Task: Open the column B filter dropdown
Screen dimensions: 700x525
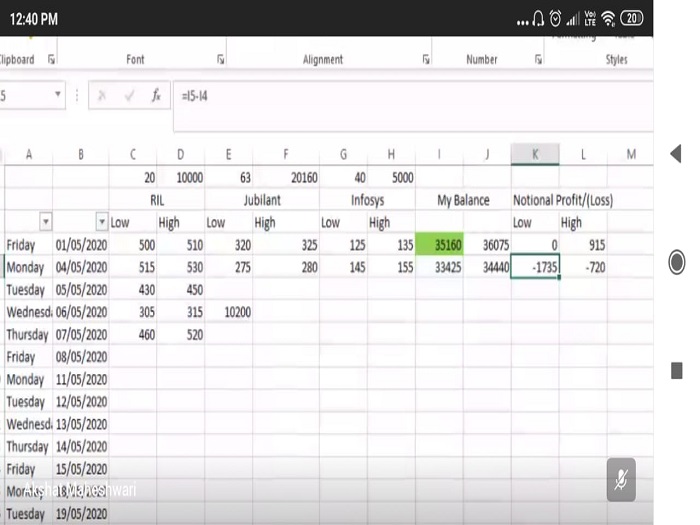Action: click(x=102, y=222)
